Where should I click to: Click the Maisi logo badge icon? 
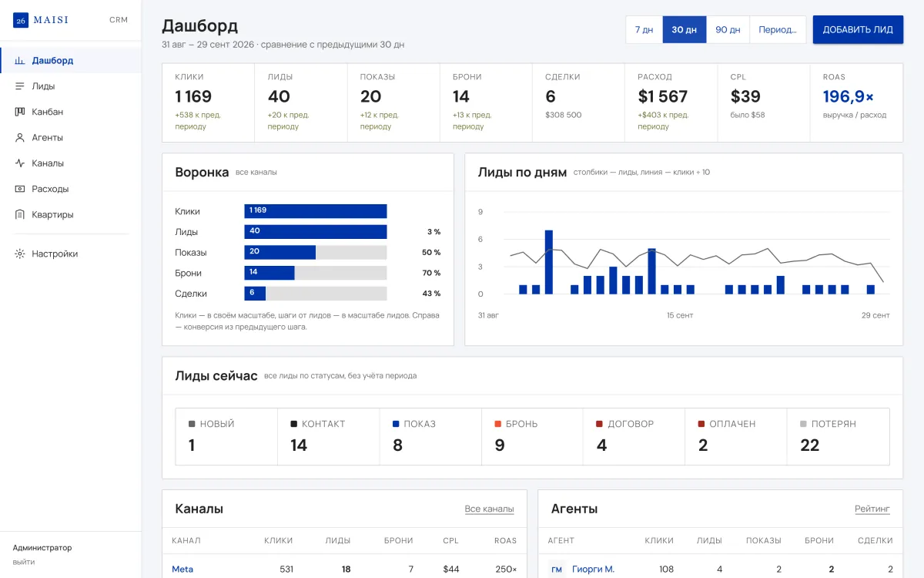click(x=21, y=20)
